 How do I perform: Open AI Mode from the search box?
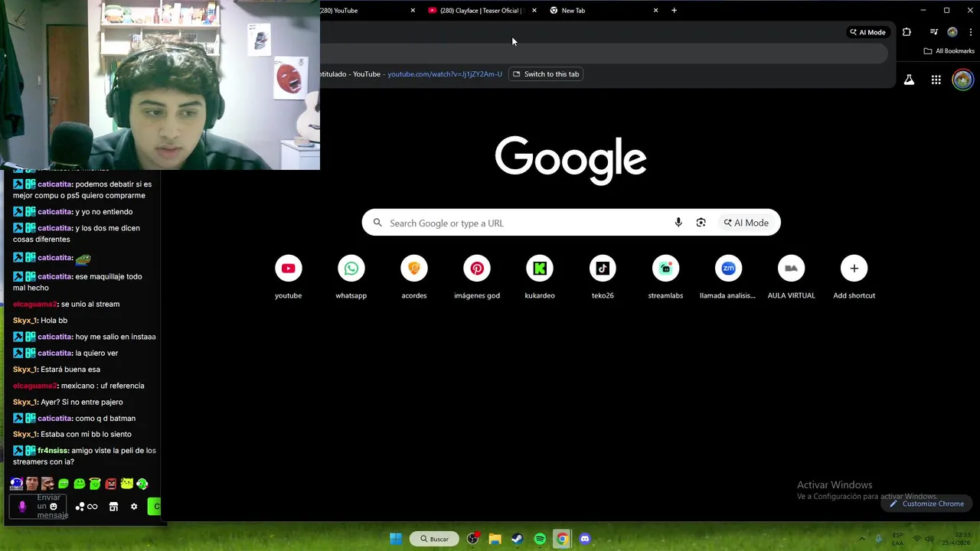[746, 223]
